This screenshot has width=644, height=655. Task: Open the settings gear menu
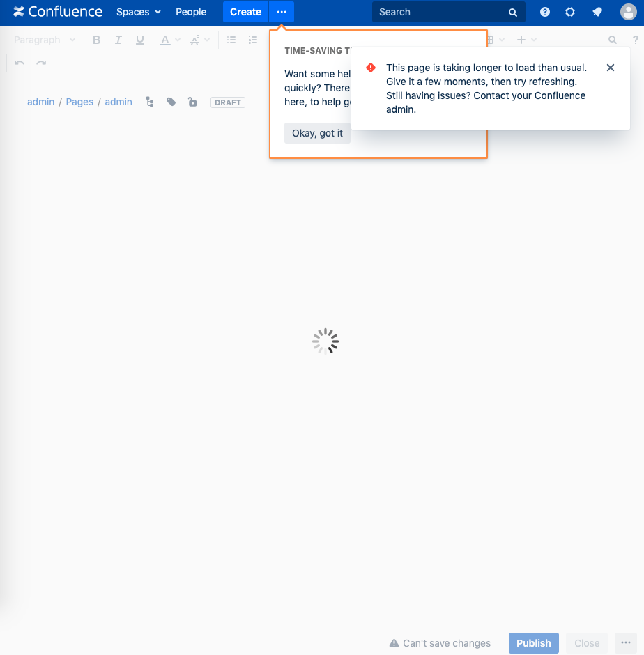pos(570,12)
